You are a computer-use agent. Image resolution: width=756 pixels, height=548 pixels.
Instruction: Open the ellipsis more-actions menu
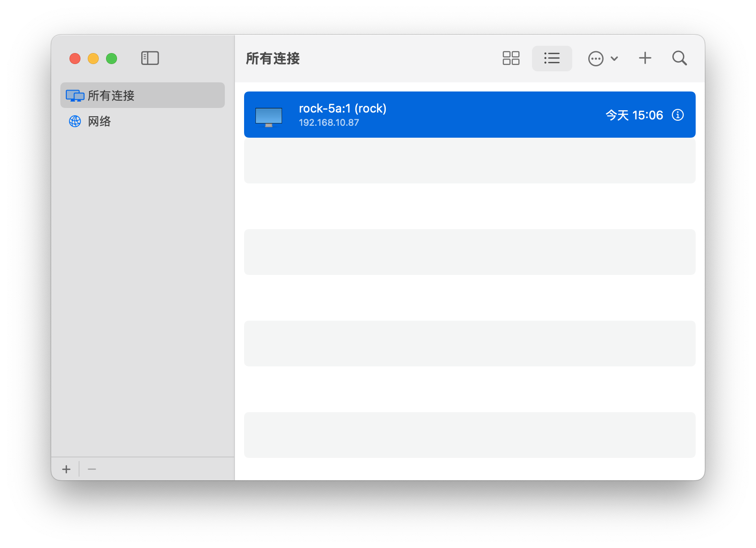click(596, 59)
